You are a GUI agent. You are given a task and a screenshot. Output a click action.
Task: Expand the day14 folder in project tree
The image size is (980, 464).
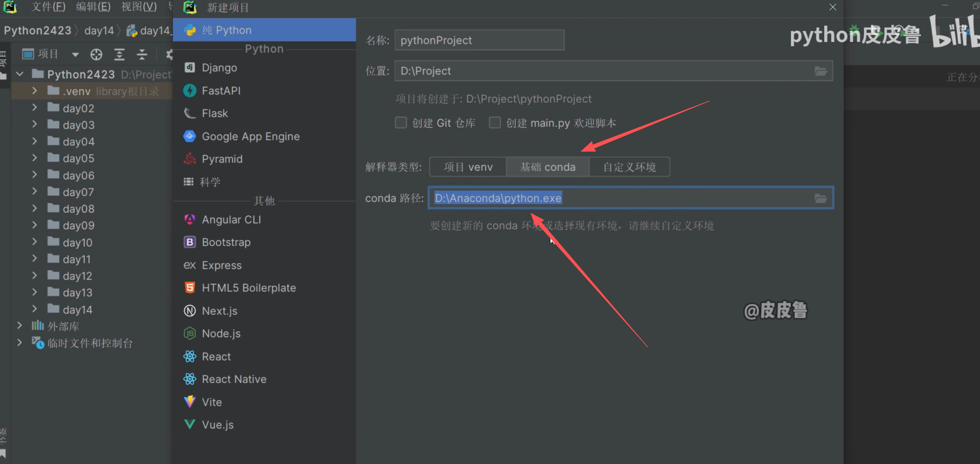(x=35, y=309)
